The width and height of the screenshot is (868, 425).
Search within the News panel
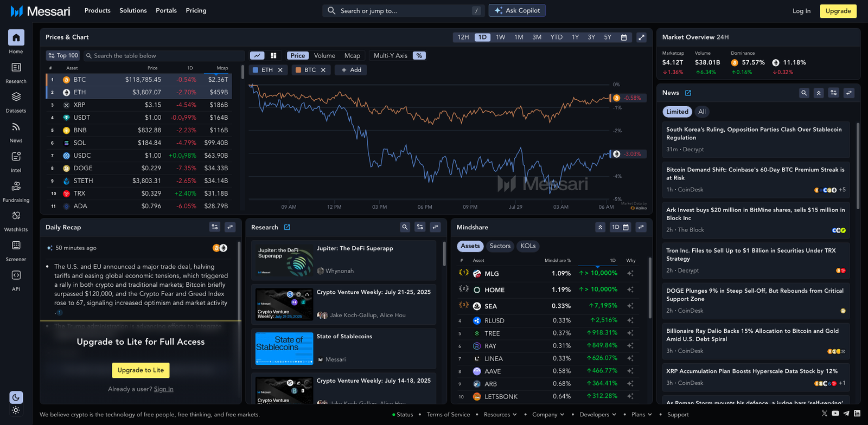tap(804, 93)
